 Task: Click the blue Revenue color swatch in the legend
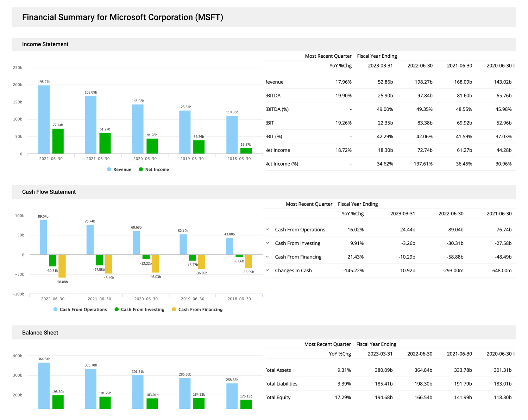(109, 169)
